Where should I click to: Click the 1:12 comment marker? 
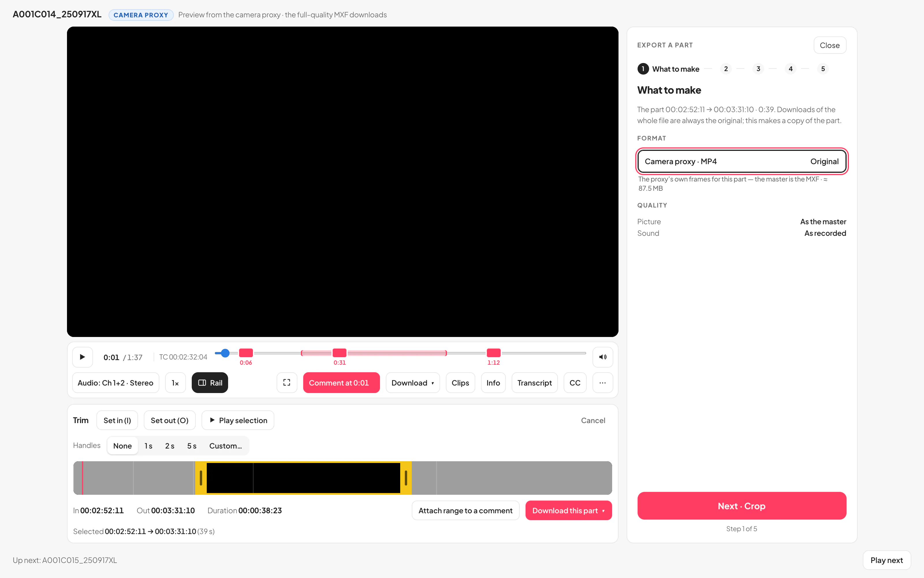point(493,353)
